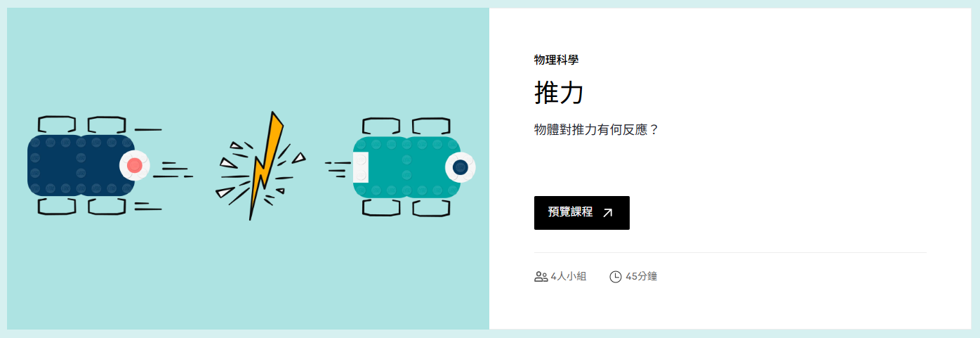Click the orange lightning bolt graphic
The height and width of the screenshot is (338, 980).
266,164
